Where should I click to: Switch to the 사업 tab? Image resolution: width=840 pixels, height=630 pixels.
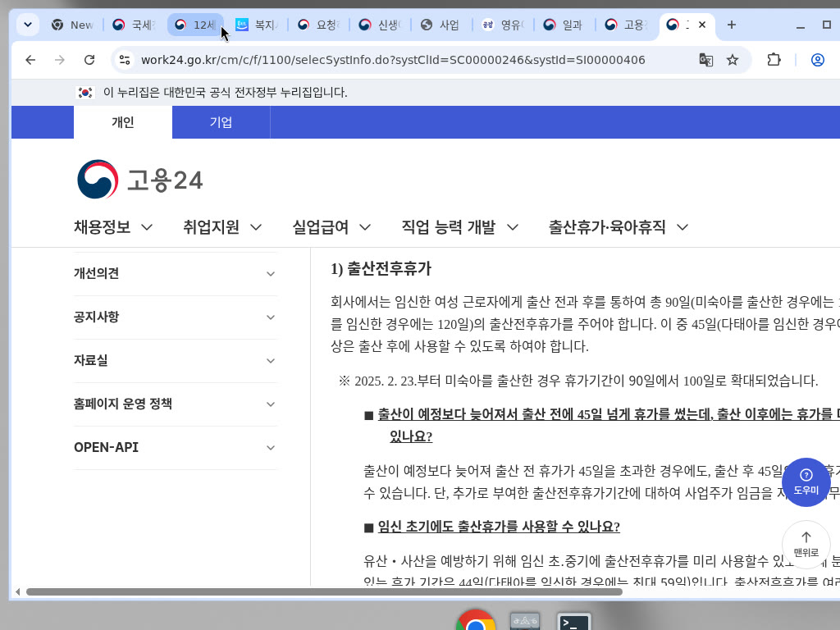click(x=442, y=25)
